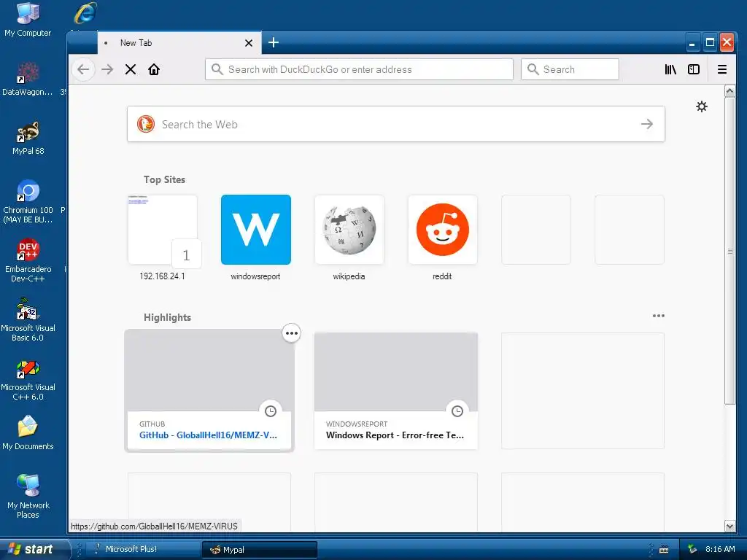Open GitHub GlobalHell16/MEMZ-V highlight link
The height and width of the screenshot is (560, 747).
pos(208,435)
